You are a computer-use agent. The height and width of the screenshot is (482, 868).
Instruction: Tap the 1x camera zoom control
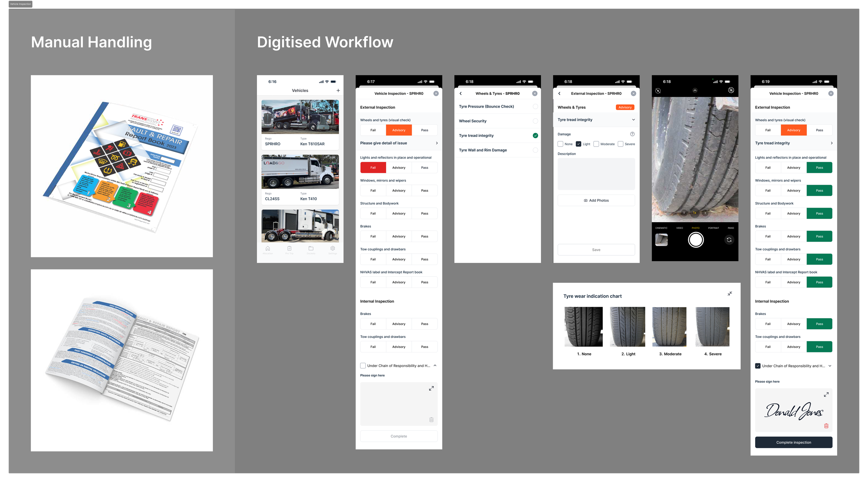(x=695, y=213)
